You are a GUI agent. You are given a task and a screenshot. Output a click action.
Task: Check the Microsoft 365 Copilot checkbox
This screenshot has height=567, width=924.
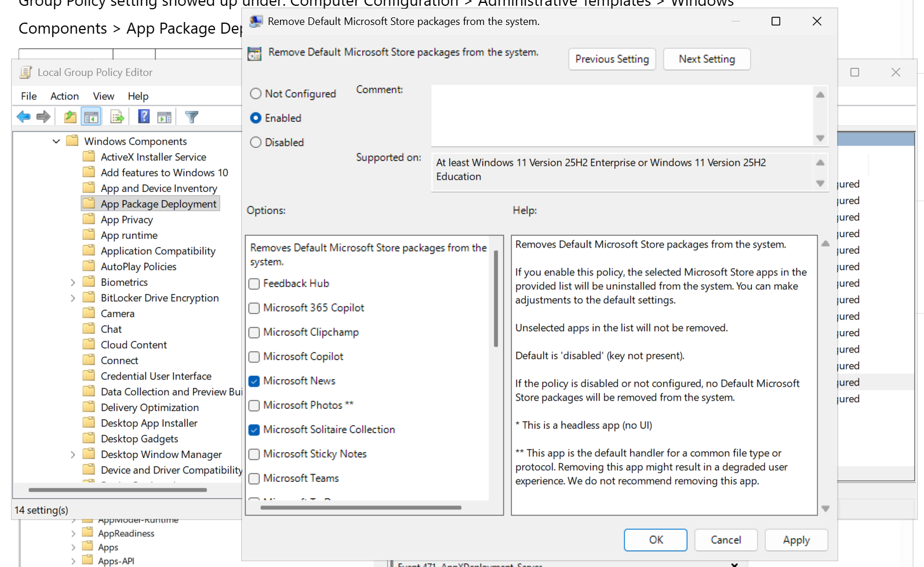pos(254,308)
